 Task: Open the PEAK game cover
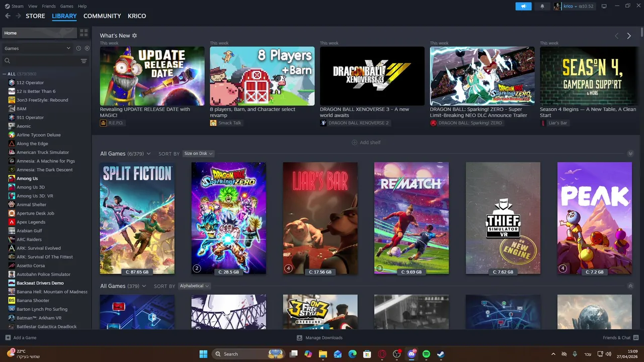pos(595,218)
